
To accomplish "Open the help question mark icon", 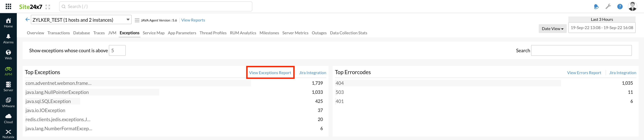I will point(620,7).
